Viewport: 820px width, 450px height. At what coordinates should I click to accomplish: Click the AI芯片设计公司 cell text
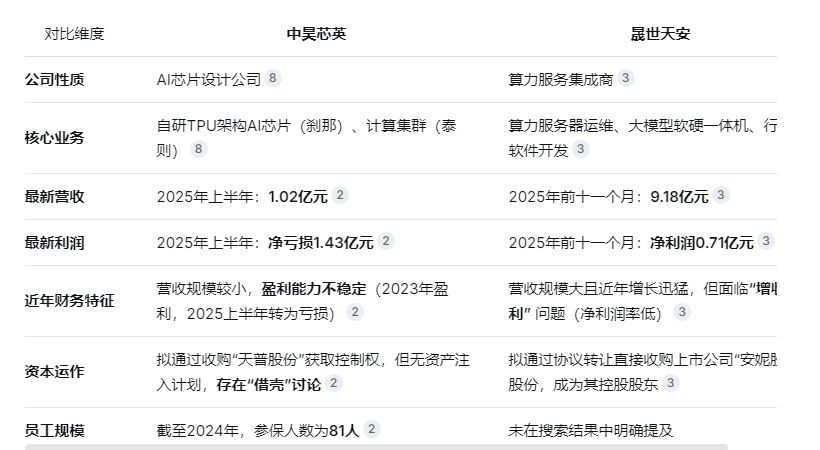pos(209,80)
